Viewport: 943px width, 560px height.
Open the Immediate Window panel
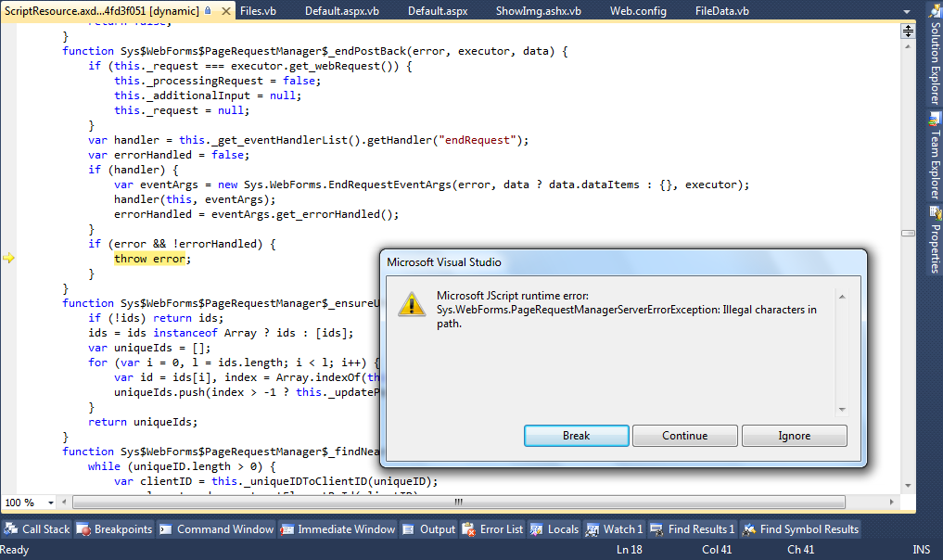click(x=347, y=529)
